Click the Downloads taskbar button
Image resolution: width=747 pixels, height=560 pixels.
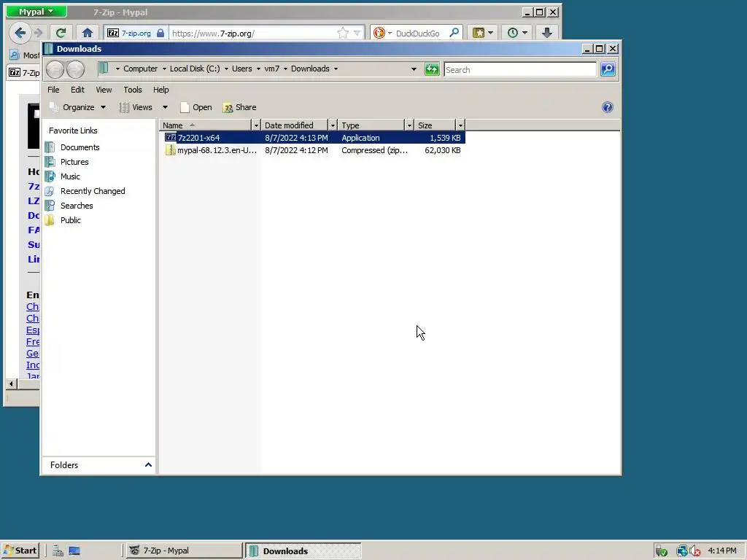pos(303,551)
